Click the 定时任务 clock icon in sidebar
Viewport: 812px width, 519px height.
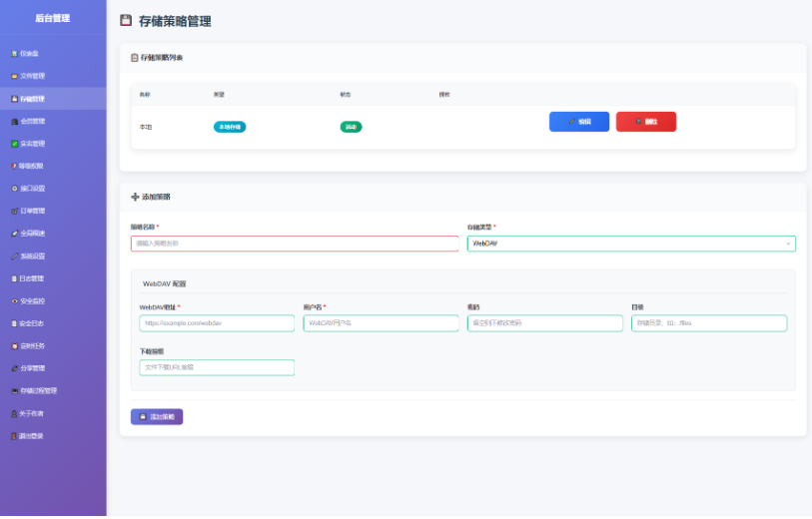(14, 346)
